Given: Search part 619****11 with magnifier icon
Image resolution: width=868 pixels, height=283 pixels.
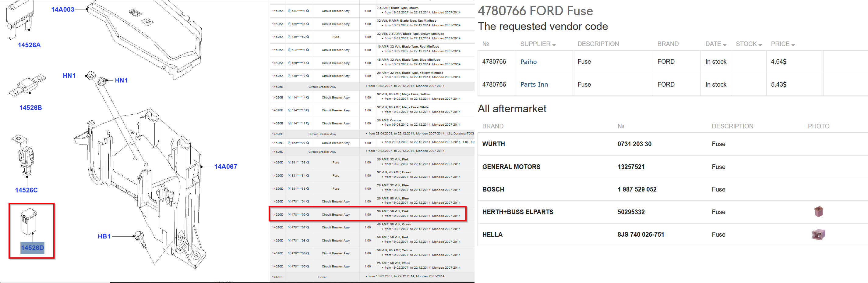Looking at the screenshot, I should [308, 11].
